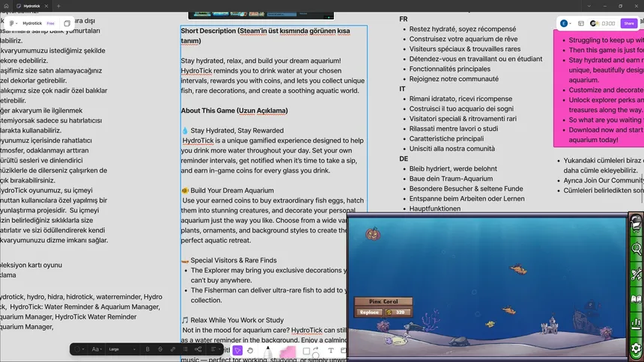Open the user avatar dropdown
Image resolution: width=644 pixels, height=362 pixels.
pos(566,23)
